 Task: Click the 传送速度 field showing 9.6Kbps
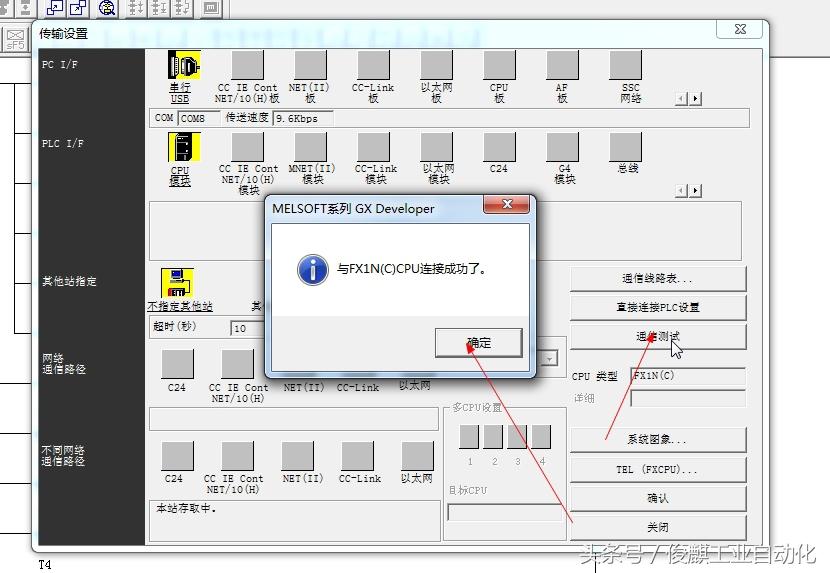[x=303, y=118]
